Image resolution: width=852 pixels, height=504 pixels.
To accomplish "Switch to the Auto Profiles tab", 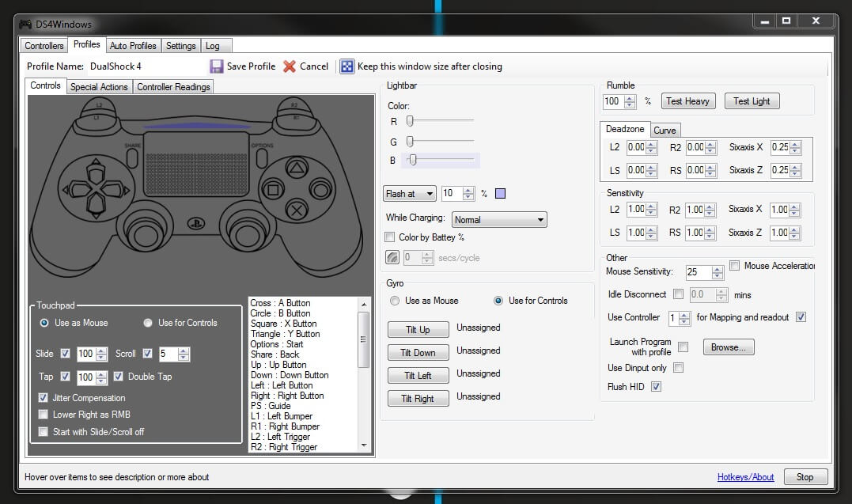I will click(133, 46).
